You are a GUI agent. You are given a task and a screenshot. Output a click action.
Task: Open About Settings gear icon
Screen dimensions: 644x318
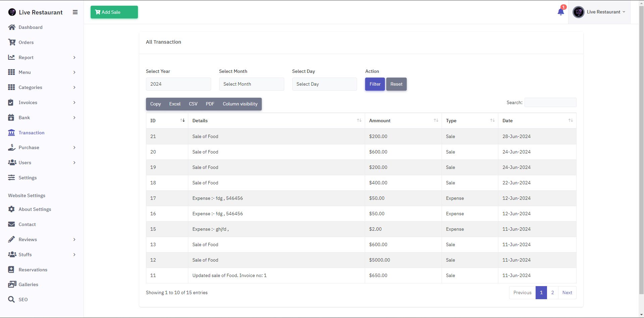(x=11, y=209)
